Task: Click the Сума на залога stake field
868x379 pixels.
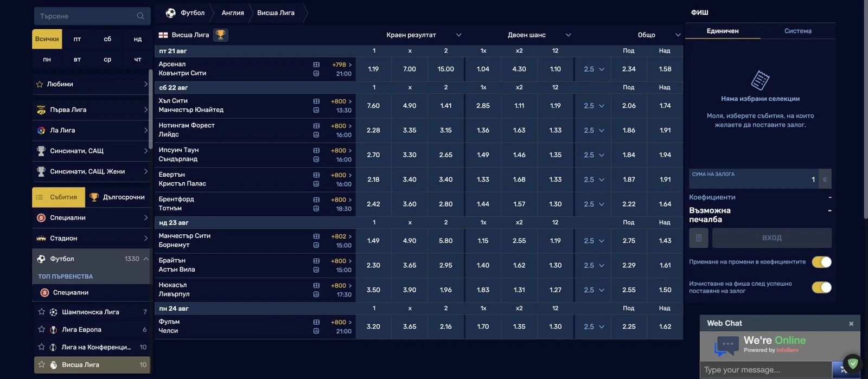Action: pyautogui.click(x=754, y=179)
